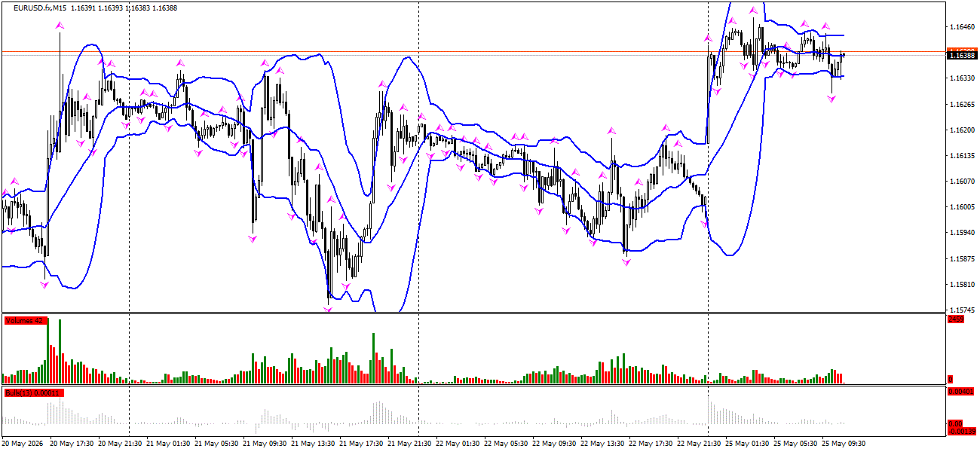Click the 1.16265 price scale label
The image size is (980, 452).
click(x=961, y=105)
